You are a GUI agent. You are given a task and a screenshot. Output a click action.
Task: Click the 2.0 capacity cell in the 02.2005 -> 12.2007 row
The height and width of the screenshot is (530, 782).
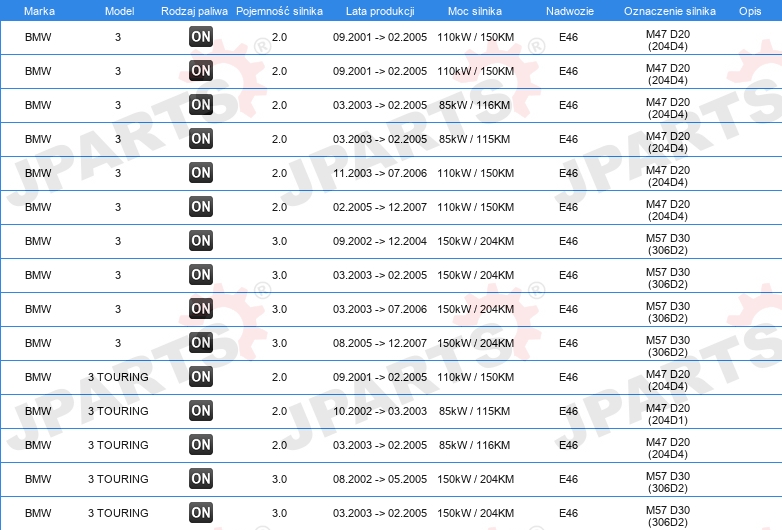279,207
